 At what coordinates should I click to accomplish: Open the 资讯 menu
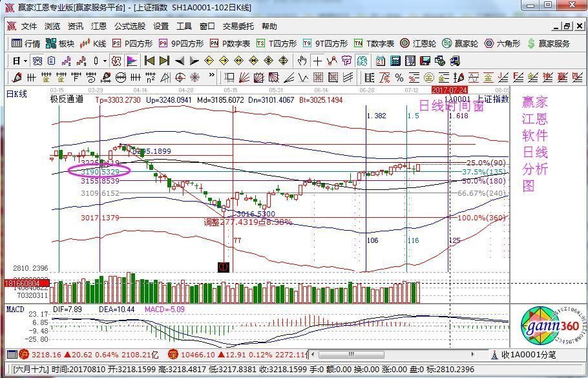[x=76, y=26]
